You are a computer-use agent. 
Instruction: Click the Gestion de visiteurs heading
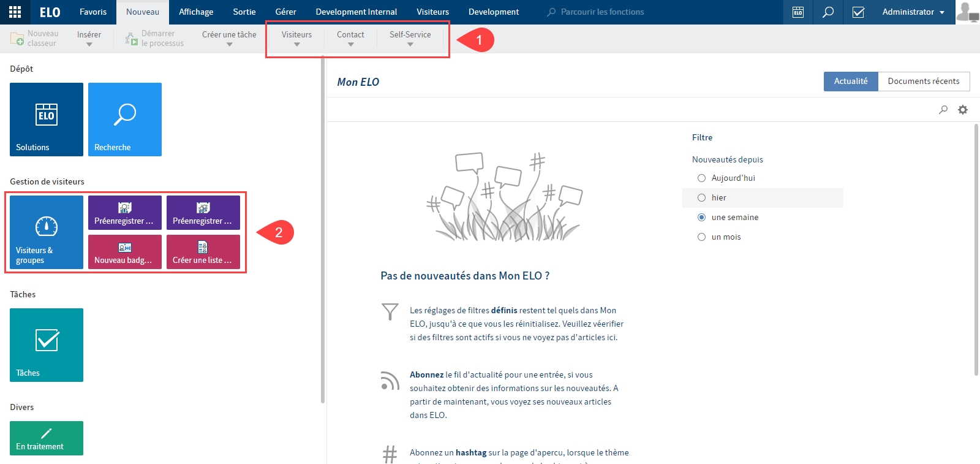click(47, 181)
